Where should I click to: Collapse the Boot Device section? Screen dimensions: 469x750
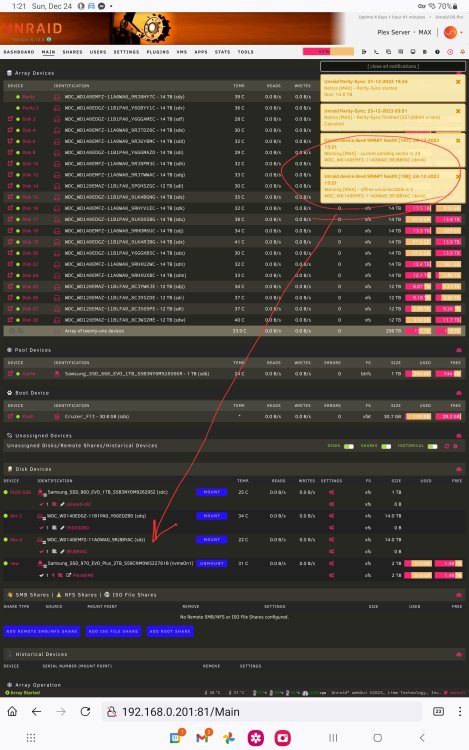459,393
